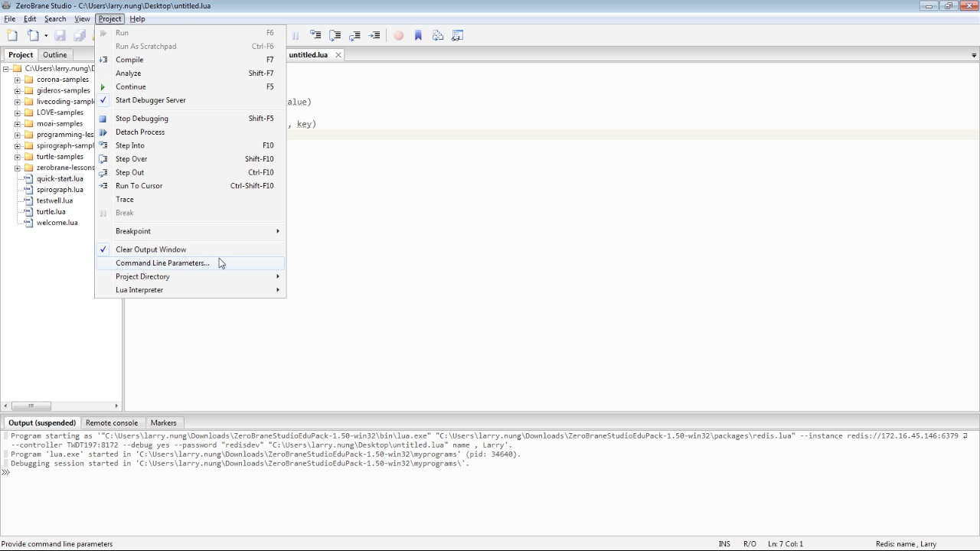Select the Output (suspended) tab
The height and width of the screenshot is (551, 980).
[42, 422]
